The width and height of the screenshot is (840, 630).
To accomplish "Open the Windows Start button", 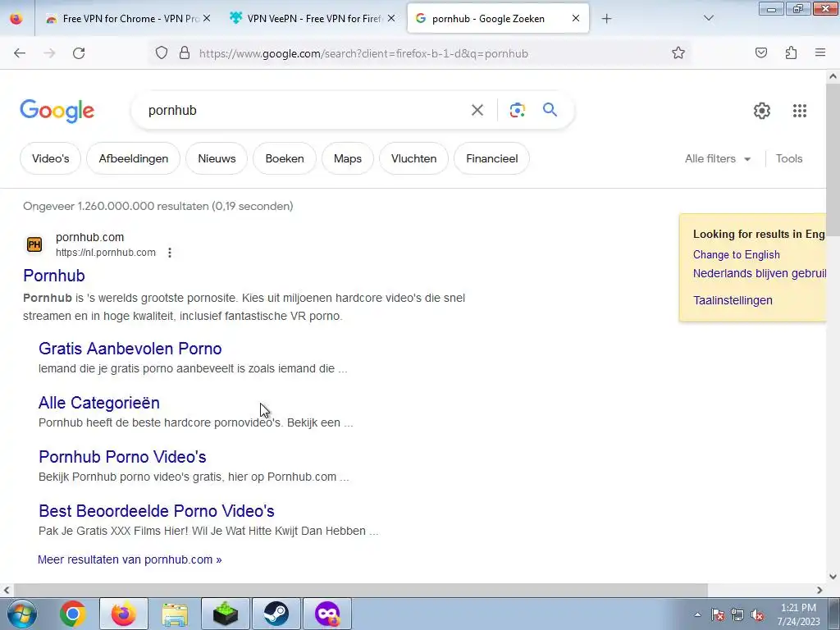I will point(21,614).
